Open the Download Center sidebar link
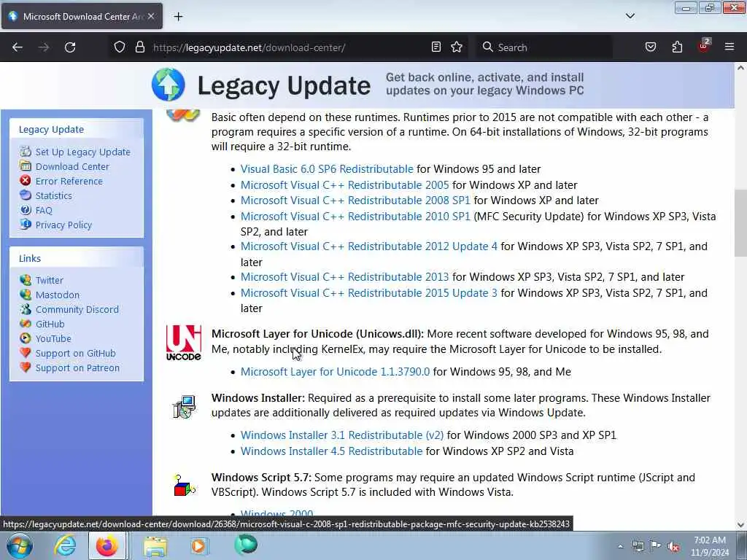The width and height of the screenshot is (747, 560). (72, 167)
